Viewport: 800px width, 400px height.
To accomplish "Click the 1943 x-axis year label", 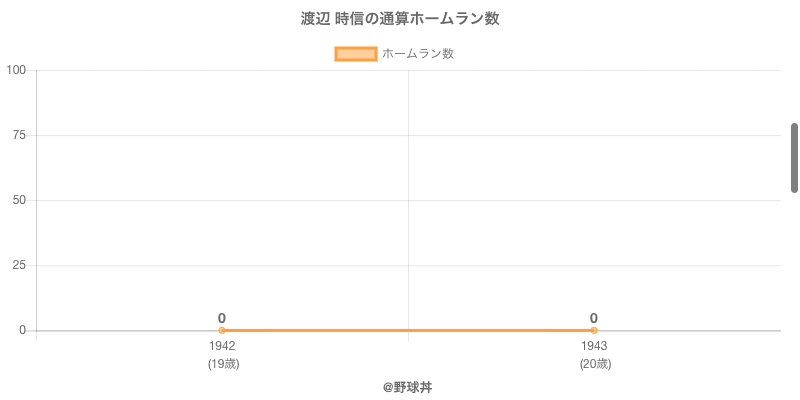I will tap(594, 346).
